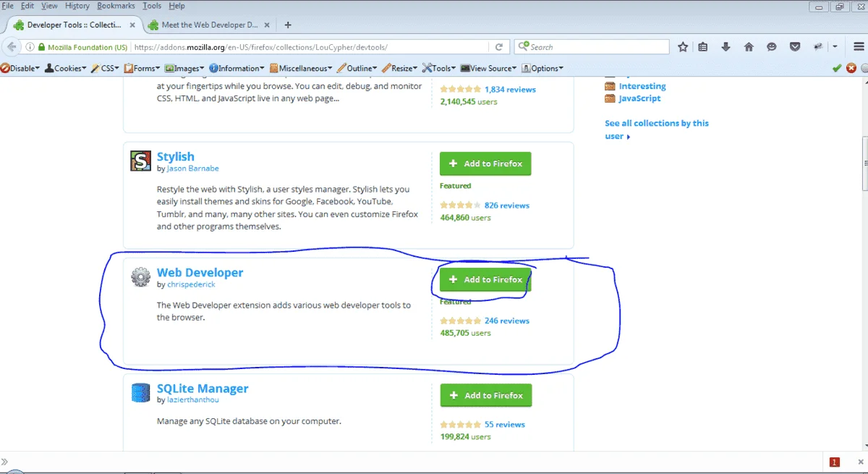
Task: Open author chrispederick's profile link
Action: point(191,284)
